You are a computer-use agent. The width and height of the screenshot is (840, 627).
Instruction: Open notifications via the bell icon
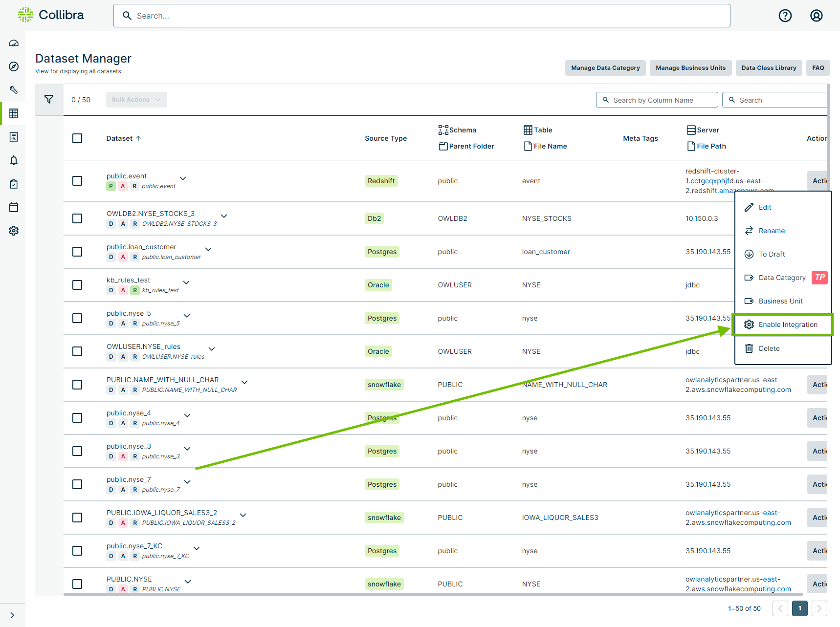(x=13, y=160)
